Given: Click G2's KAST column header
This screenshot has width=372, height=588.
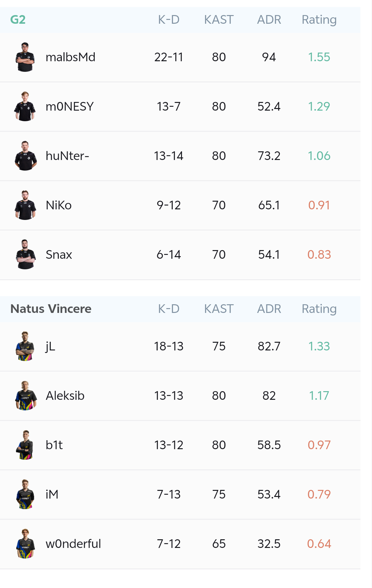Looking at the screenshot, I should [x=219, y=20].
